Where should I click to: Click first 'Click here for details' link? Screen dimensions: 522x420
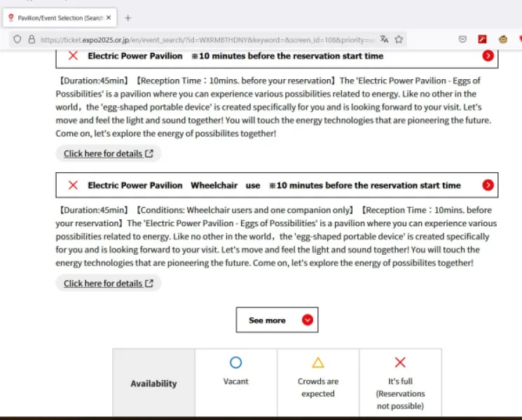[x=109, y=153]
